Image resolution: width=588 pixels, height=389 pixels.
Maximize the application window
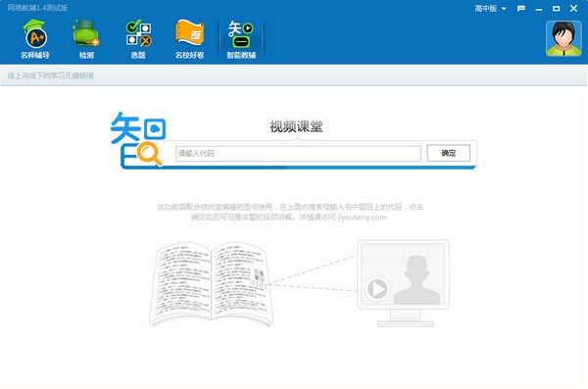point(556,8)
